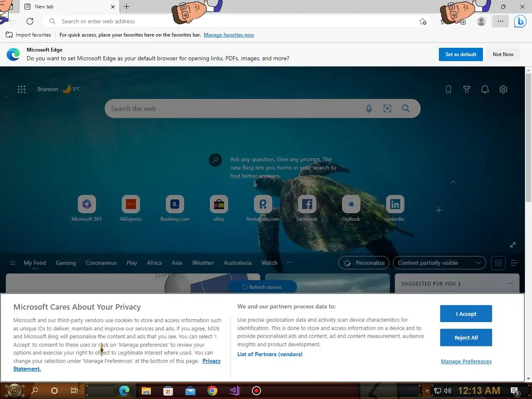
Task: Expand background image with arrows icon
Action: [513, 245]
